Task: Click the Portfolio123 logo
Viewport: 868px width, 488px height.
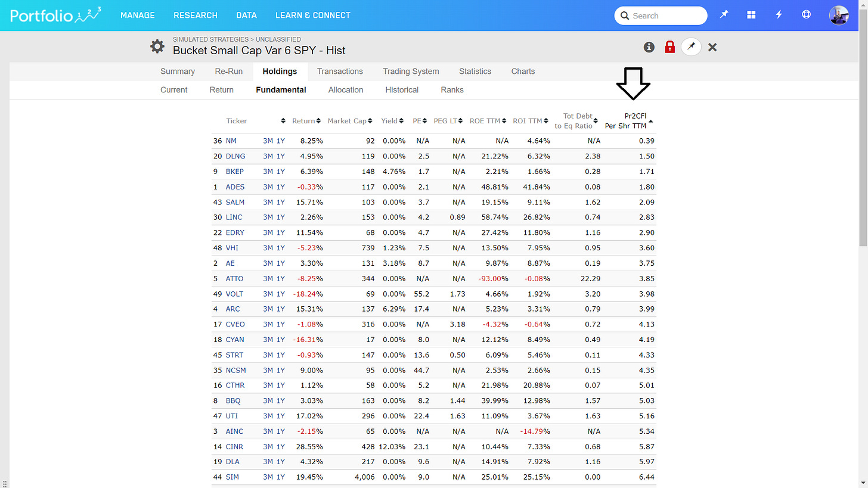Action: point(55,15)
